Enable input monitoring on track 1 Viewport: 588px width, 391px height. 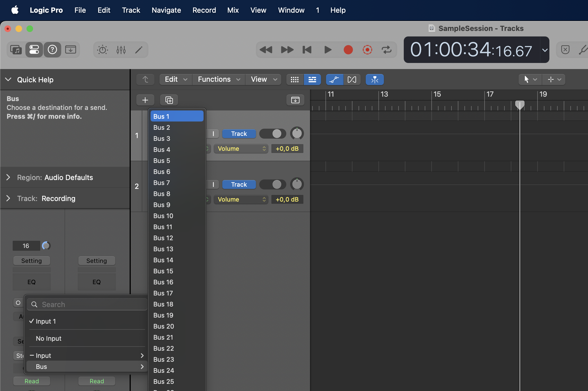213,134
